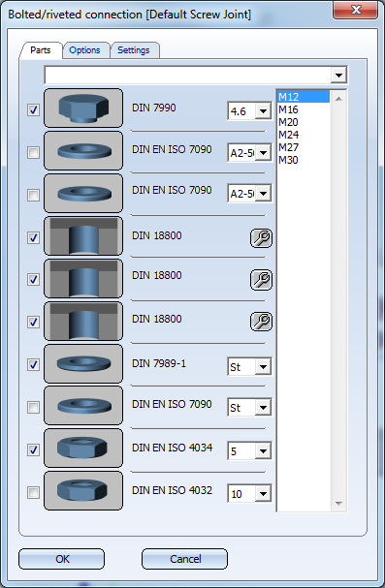The width and height of the screenshot is (385, 588).
Task: Click thumbnail of first DIN EN ISO 7090 A2-50 row
Action: [x=83, y=151]
